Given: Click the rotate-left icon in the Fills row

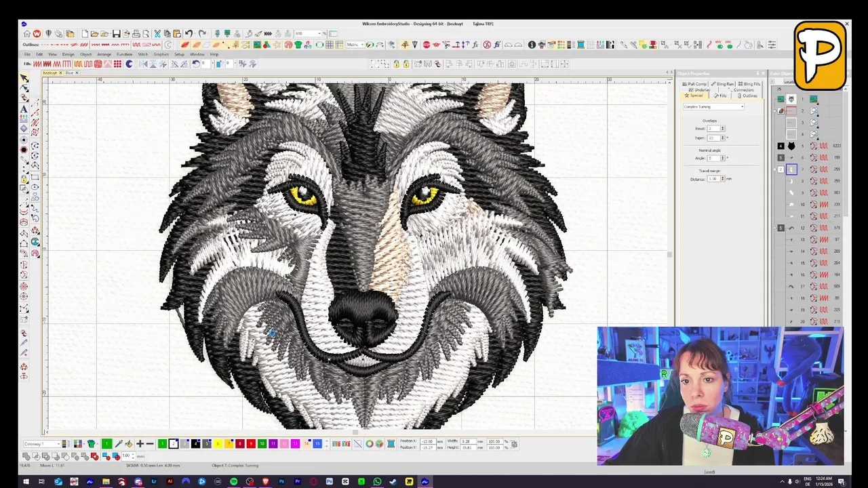Looking at the screenshot, I should 196,64.
